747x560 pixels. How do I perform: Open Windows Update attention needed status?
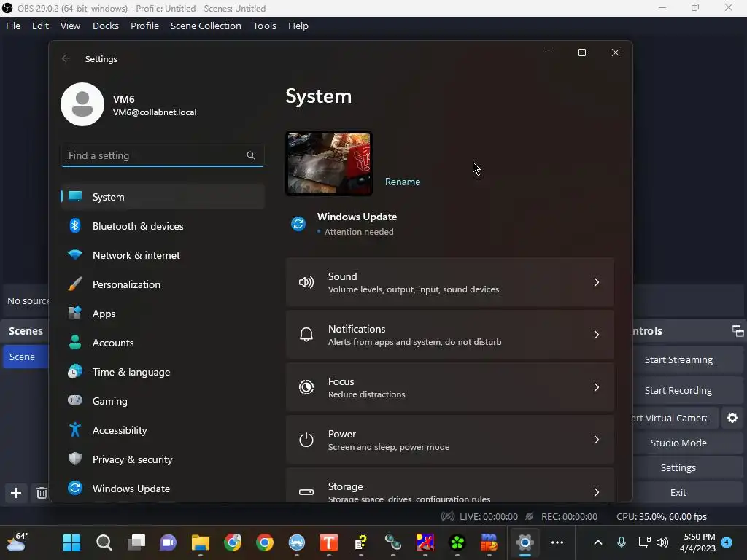point(357,224)
